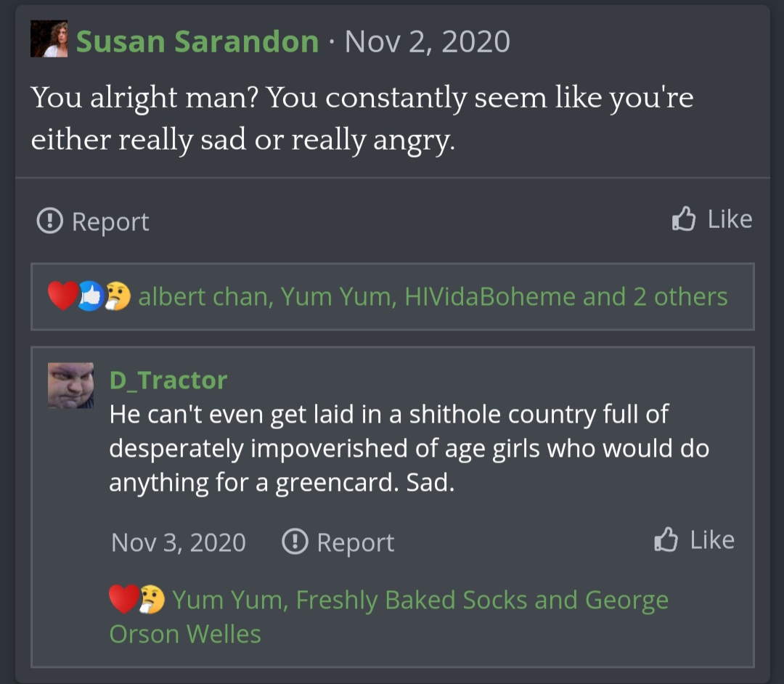Click the heart reaction on D_Tractor's comment
The height and width of the screenshot is (684, 784).
click(123, 600)
